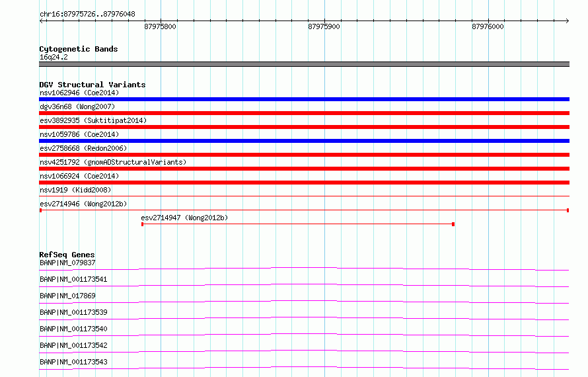Open the esv3892935 (Suktitipat2014) label
This screenshot has width=588, height=377.
[x=93, y=120]
